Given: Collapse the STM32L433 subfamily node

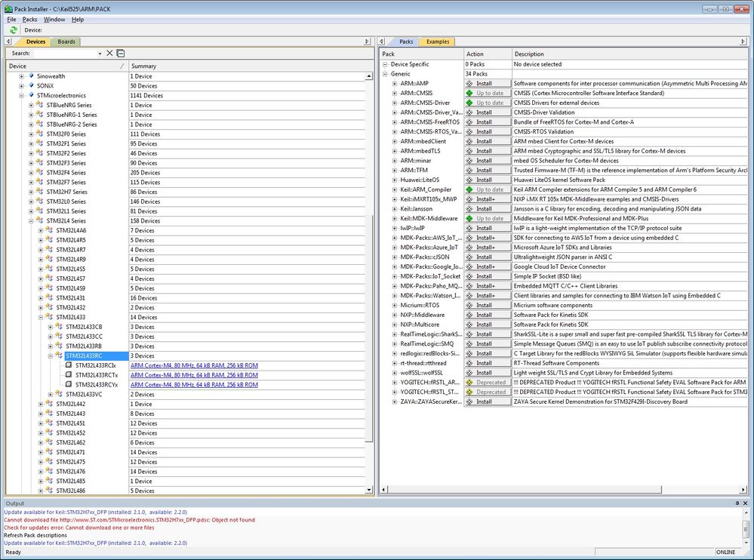Looking at the screenshot, I should tap(41, 317).
